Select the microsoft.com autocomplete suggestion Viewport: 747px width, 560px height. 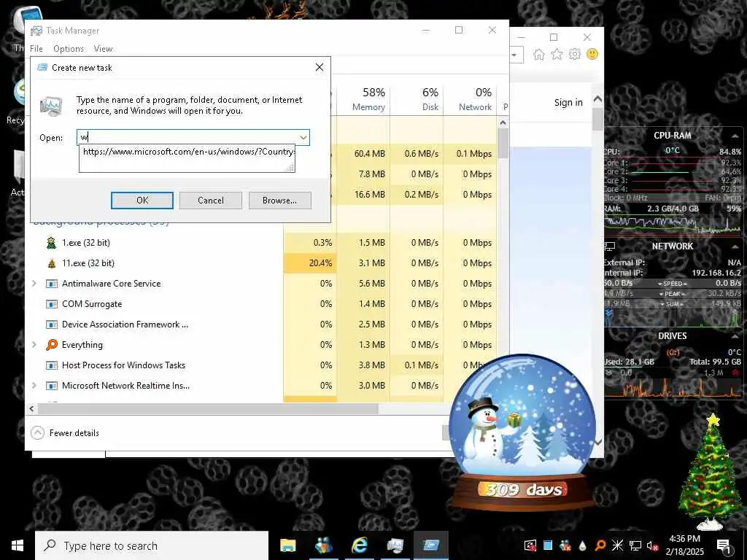coord(187,152)
